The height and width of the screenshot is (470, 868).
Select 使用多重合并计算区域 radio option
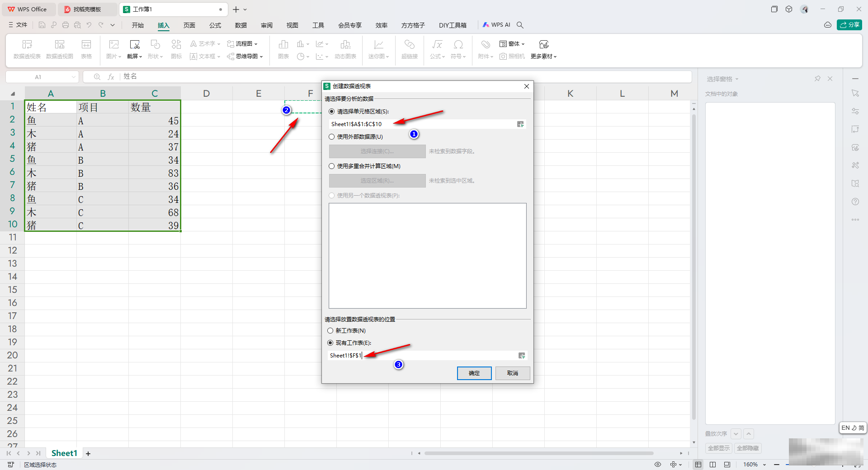click(x=332, y=166)
